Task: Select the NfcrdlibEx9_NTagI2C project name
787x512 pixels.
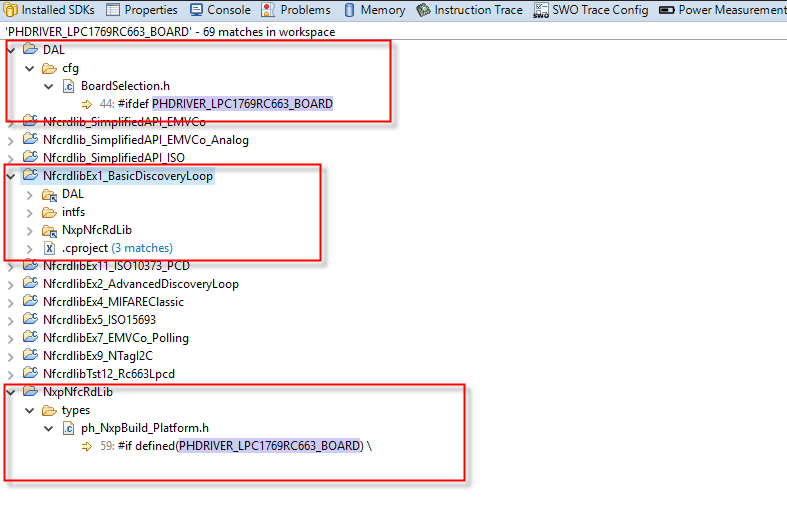Action: [x=98, y=356]
